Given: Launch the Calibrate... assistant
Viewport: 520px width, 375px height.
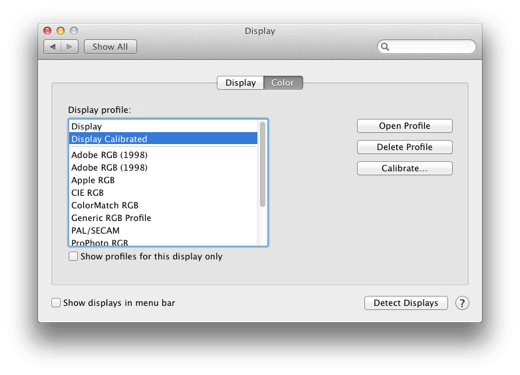Looking at the screenshot, I should click(x=405, y=168).
